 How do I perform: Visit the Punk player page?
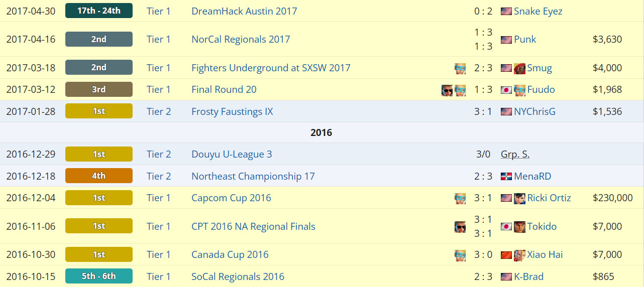(x=525, y=39)
